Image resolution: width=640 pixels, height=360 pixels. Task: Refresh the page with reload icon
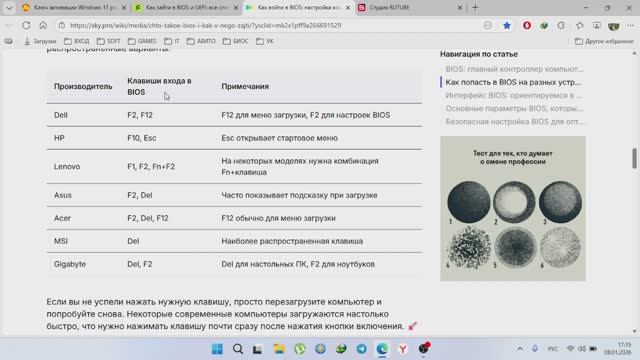tap(26, 25)
